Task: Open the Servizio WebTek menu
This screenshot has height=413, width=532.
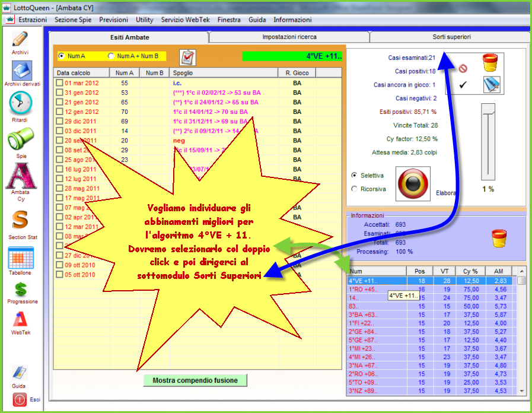Action: click(x=185, y=20)
